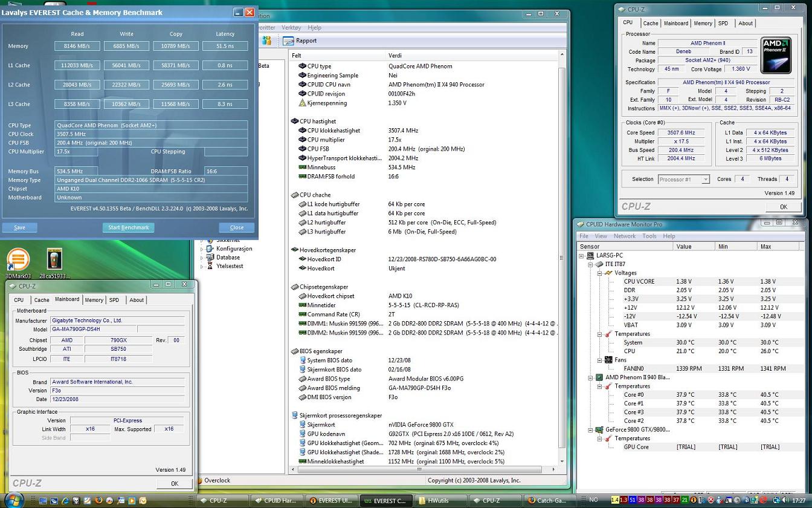
Task: Switch to the Memory tab in lower-left CPU-Z
Action: coord(94,300)
